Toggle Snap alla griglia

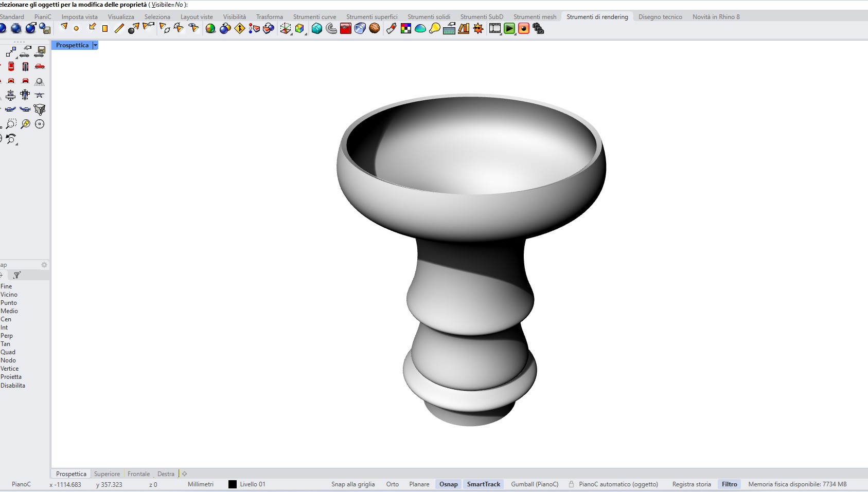coord(353,484)
